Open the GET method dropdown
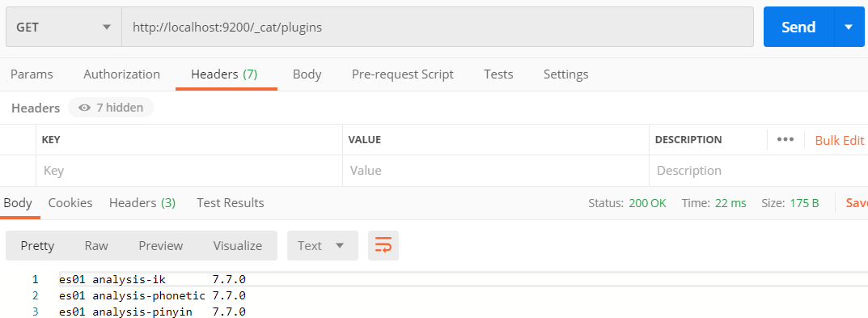868x318 pixels. coord(64,28)
